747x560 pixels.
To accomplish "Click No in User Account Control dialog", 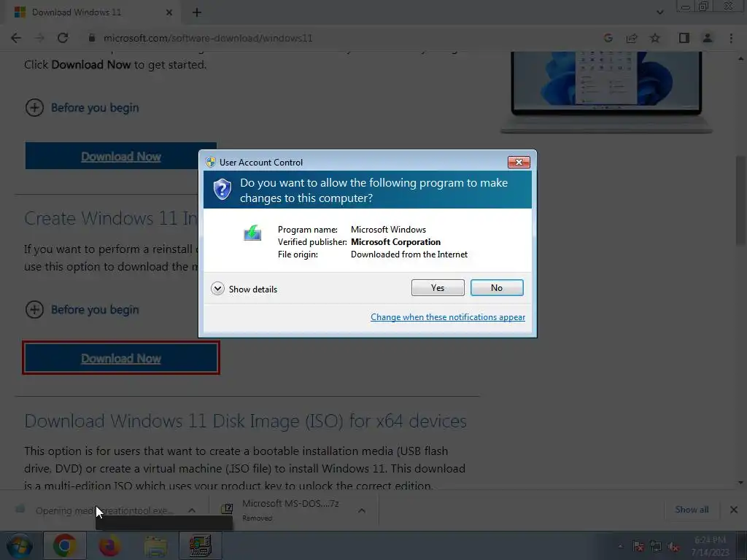I will pyautogui.click(x=497, y=287).
